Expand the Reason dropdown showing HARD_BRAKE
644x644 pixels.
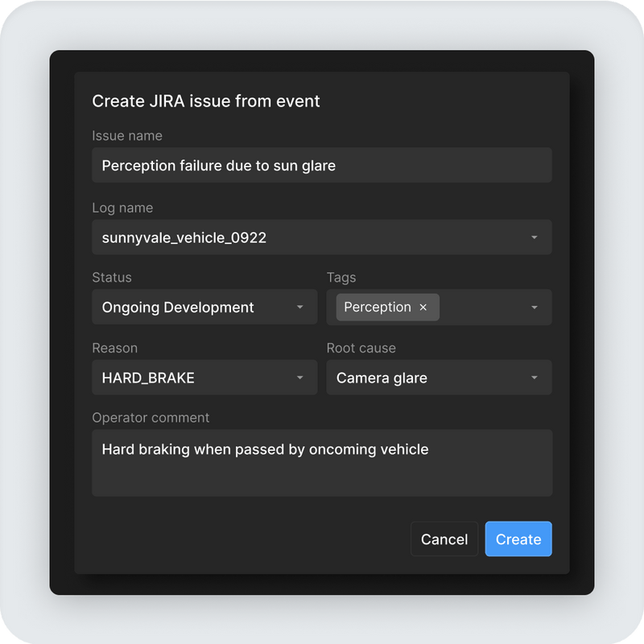point(204,377)
